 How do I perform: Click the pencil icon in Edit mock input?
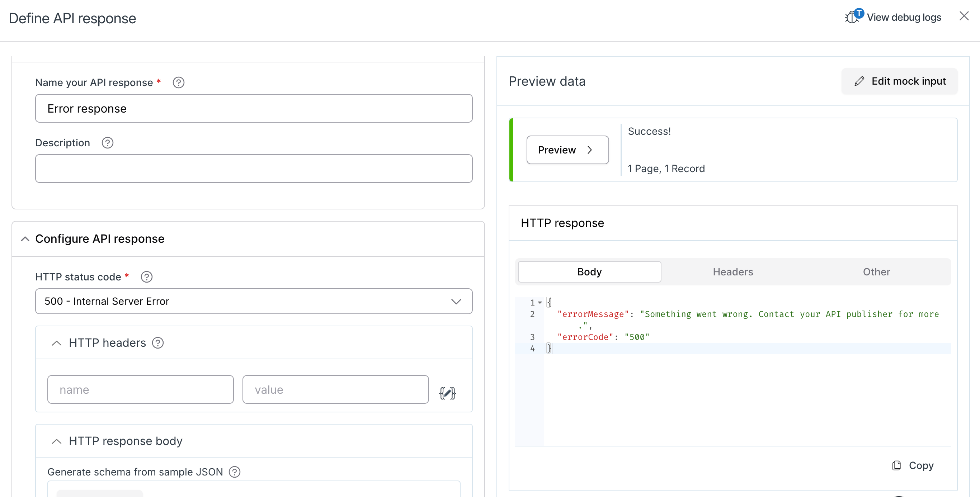tap(859, 81)
